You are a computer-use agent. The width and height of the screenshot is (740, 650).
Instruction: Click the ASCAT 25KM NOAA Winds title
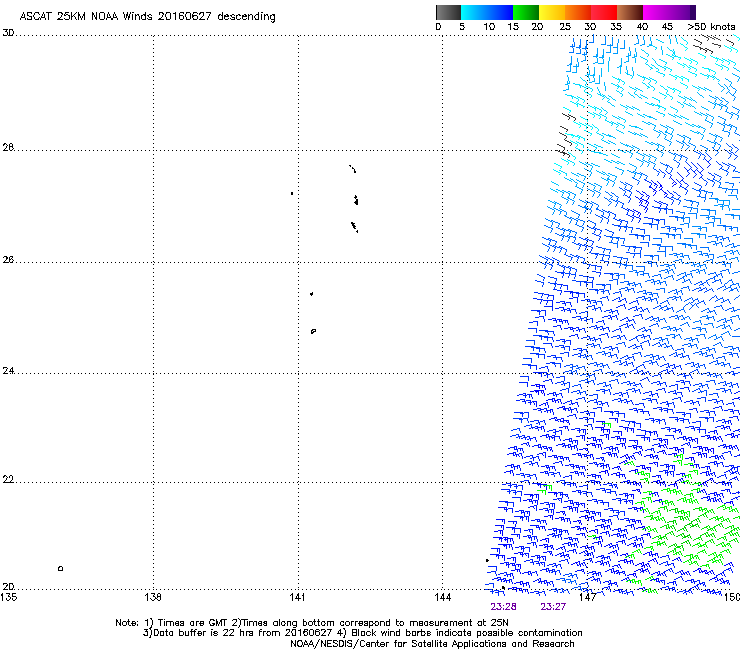[147, 16]
